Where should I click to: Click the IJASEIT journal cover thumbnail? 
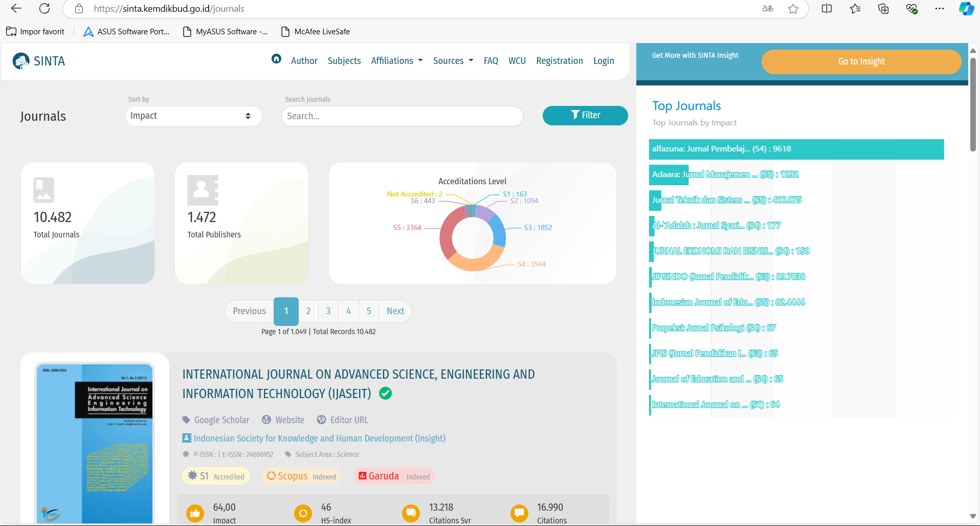(x=95, y=443)
